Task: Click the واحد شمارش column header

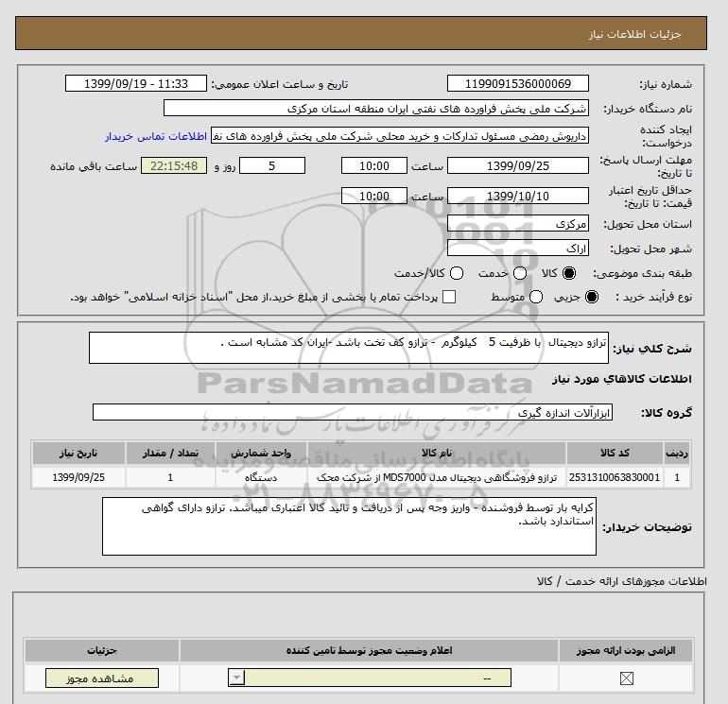Action: 261,453
